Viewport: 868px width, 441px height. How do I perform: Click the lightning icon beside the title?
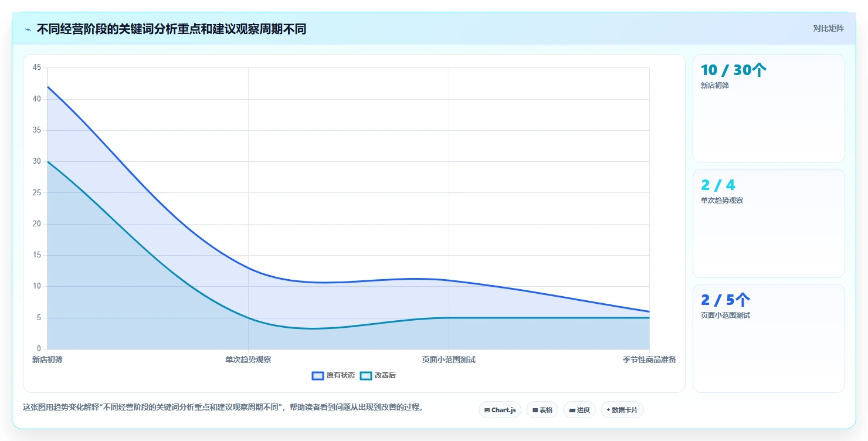tap(28, 29)
